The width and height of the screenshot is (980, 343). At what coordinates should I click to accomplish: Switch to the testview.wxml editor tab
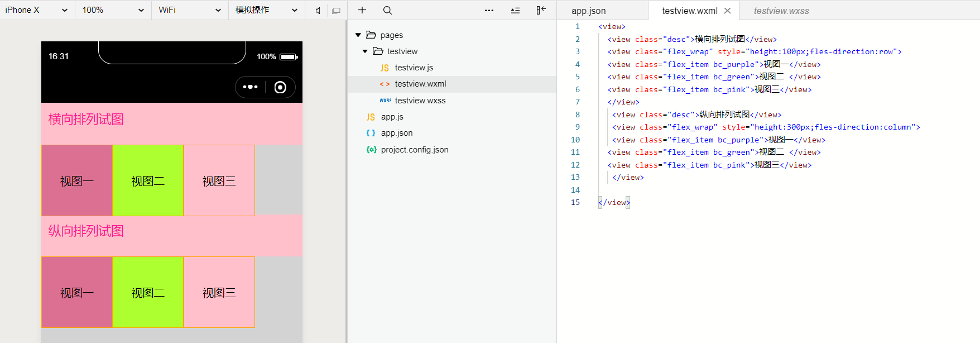click(690, 11)
